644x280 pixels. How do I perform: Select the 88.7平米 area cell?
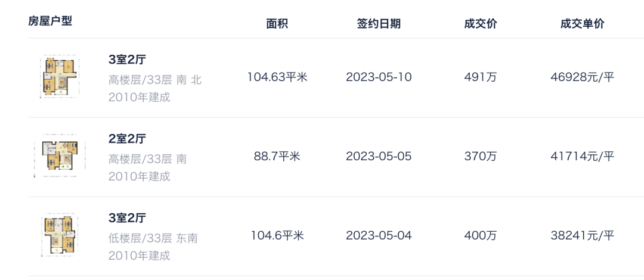(277, 157)
